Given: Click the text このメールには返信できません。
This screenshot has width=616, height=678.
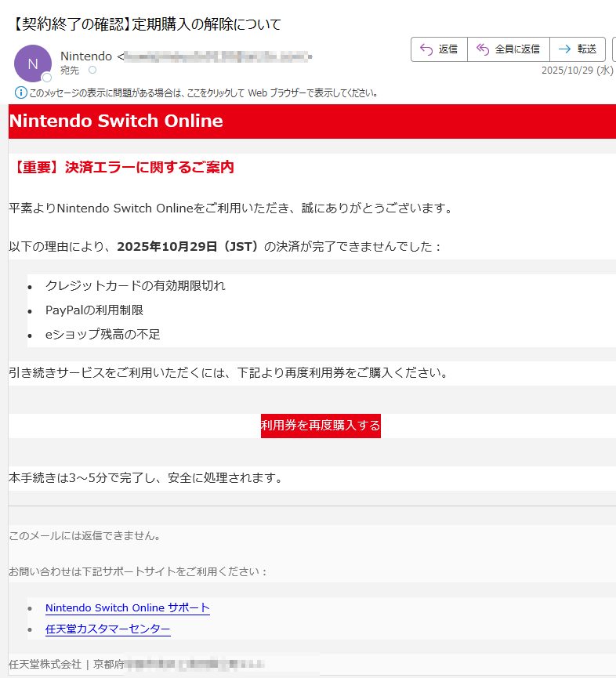Looking at the screenshot, I should click(x=86, y=536).
